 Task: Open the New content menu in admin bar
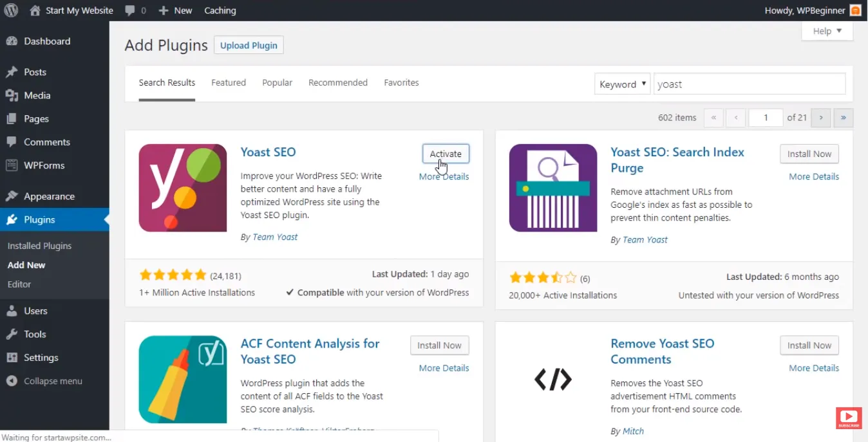click(175, 10)
